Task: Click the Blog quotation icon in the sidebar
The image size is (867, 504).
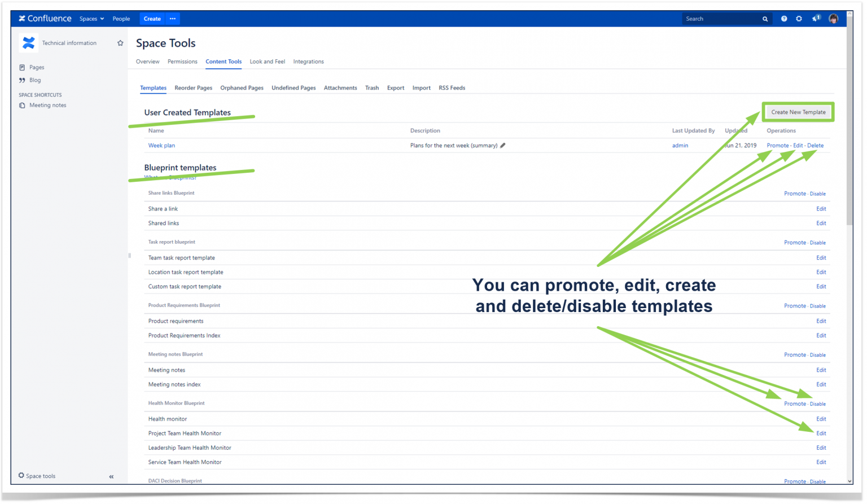Action: coord(21,80)
